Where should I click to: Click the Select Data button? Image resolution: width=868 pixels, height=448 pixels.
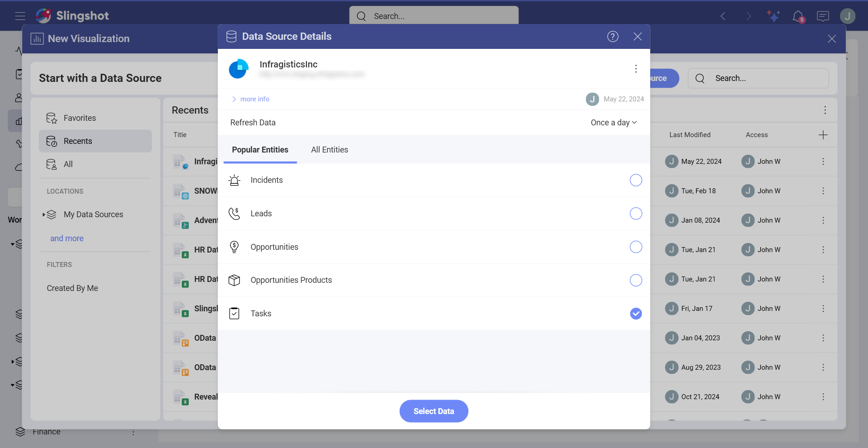[434, 411]
